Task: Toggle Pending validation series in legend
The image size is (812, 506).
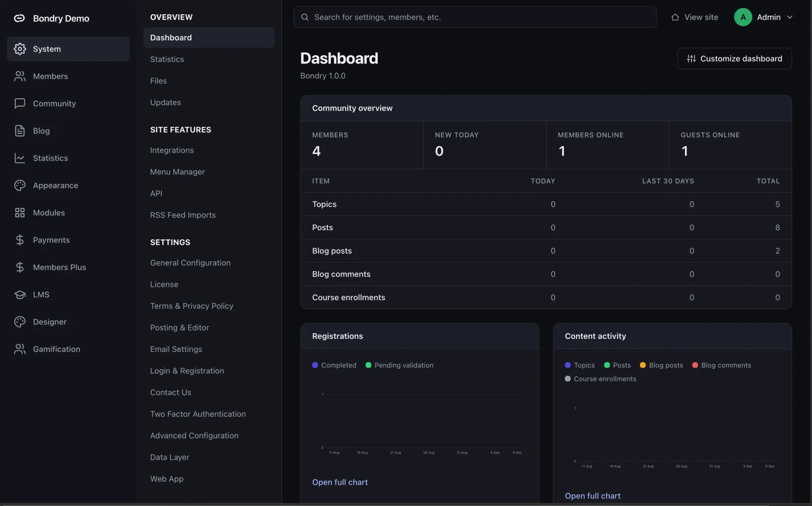Action: (x=399, y=365)
